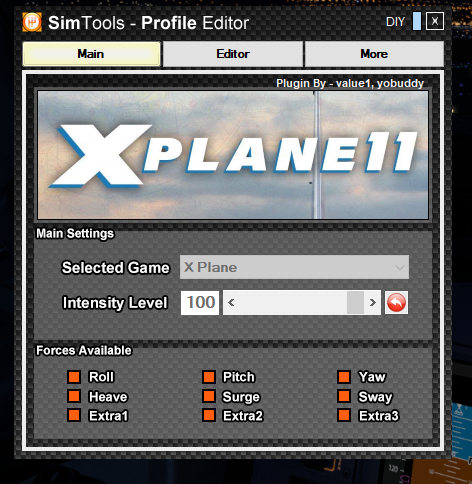Click the light blue minimize bar icon
The height and width of the screenshot is (484, 472).
417,21
